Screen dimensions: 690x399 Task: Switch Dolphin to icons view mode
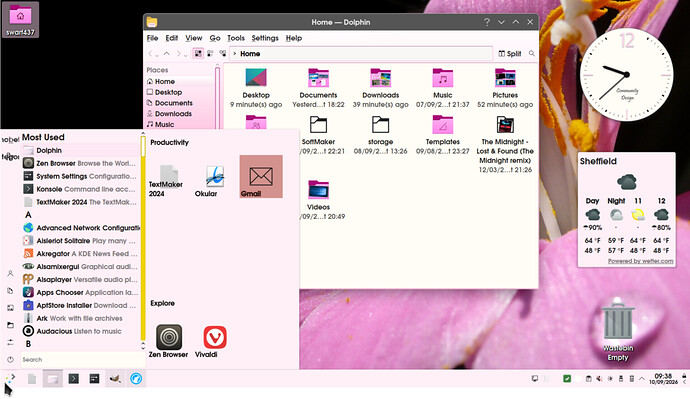[198, 54]
